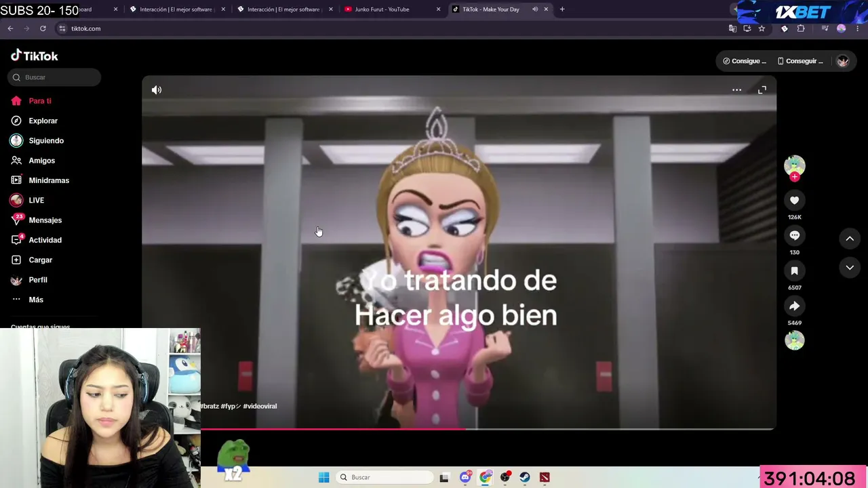Go to previous video with up arrow

coord(850,239)
